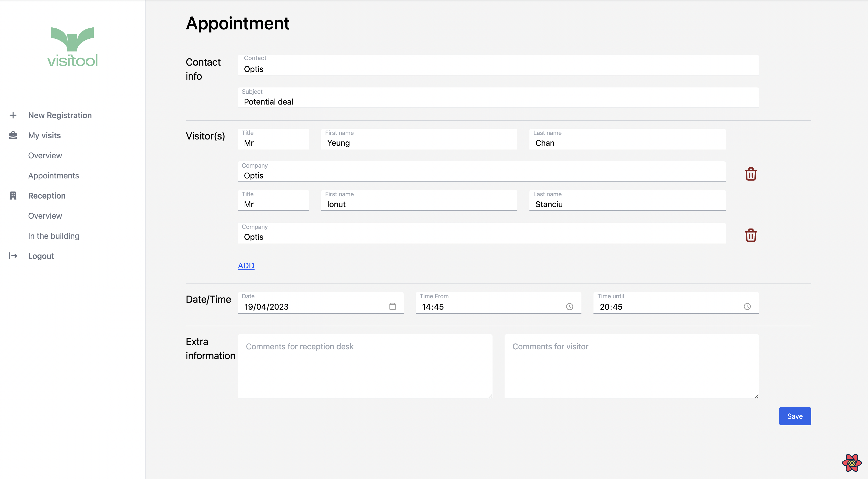Open the clock picker for Time until

(747, 306)
